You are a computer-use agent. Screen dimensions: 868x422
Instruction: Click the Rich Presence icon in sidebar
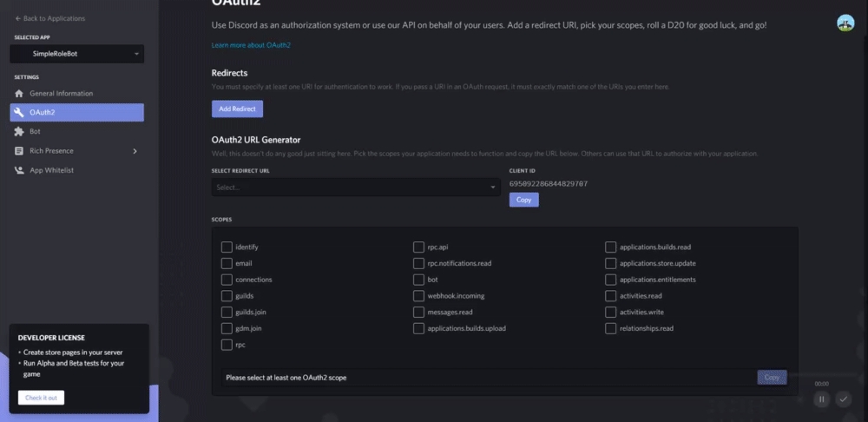pyautogui.click(x=19, y=151)
